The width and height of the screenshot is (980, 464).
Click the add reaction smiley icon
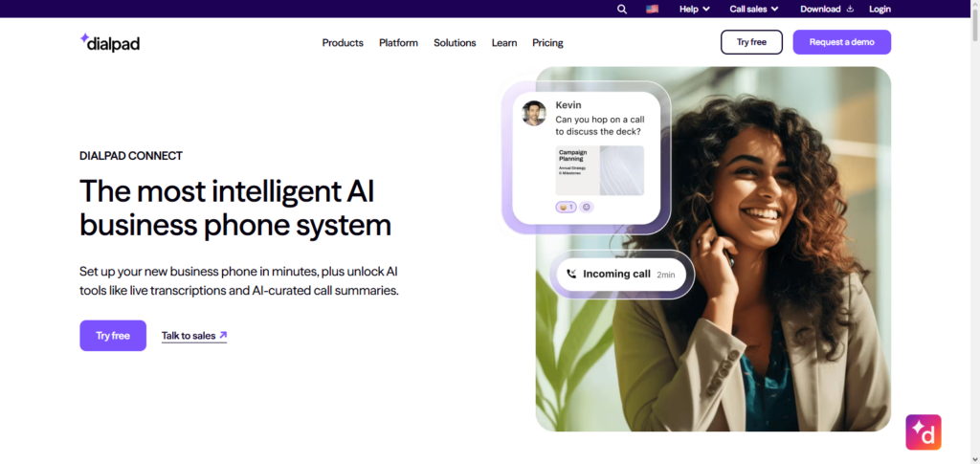[587, 207]
